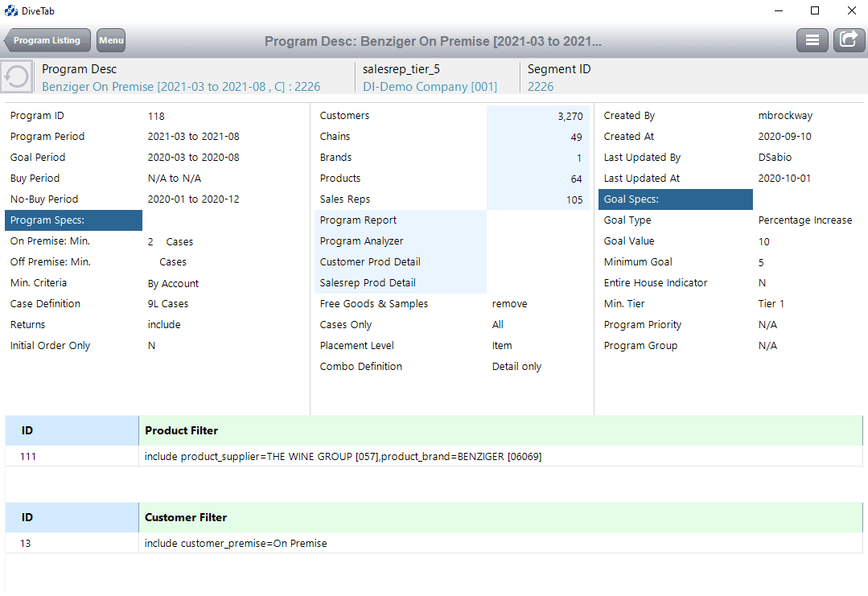Click Combo Definition value Detail only
The height and width of the screenshot is (596, 868).
click(x=516, y=367)
